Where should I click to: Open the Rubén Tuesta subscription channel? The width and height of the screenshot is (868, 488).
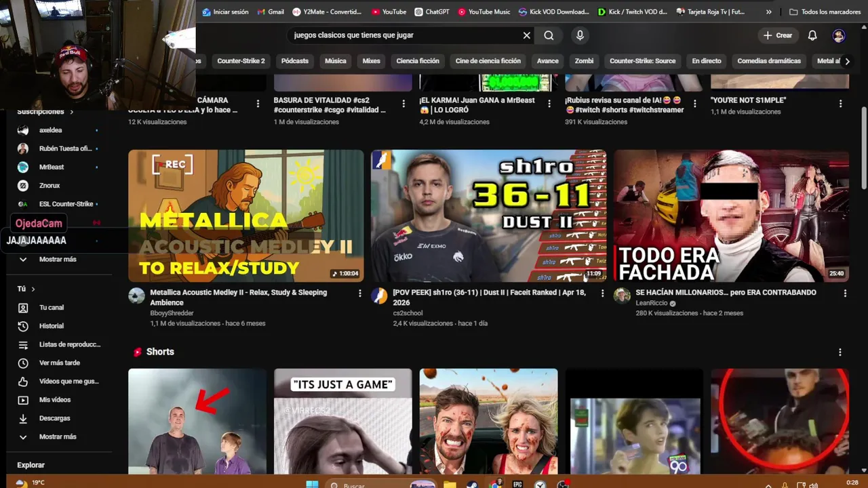click(58, 148)
